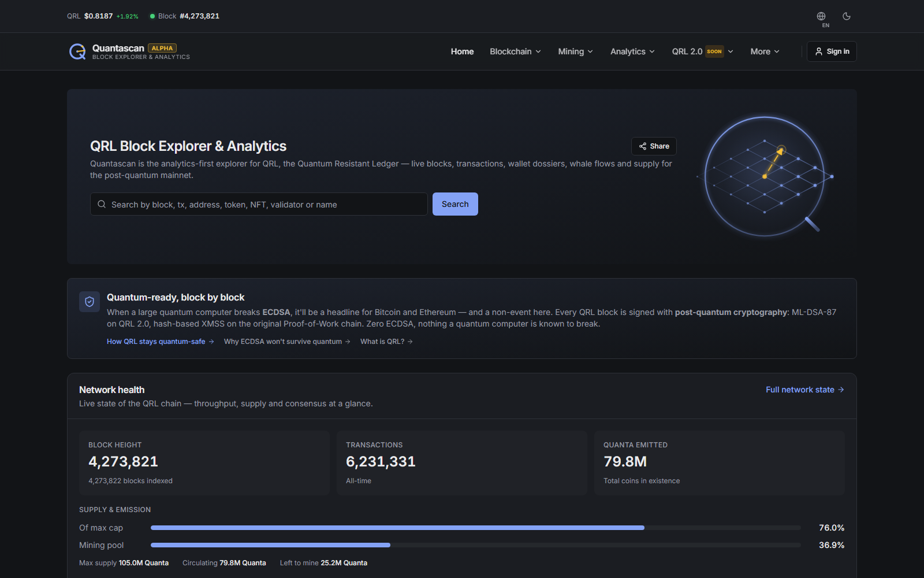924x578 pixels.
Task: Click the 76.0% max cap percentage
Action: pyautogui.click(x=832, y=528)
